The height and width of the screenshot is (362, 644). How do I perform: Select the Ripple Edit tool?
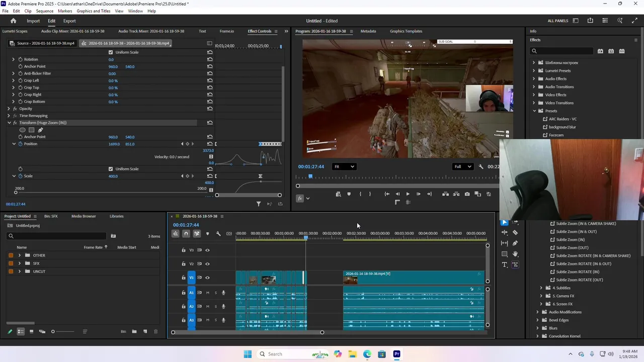click(x=505, y=233)
